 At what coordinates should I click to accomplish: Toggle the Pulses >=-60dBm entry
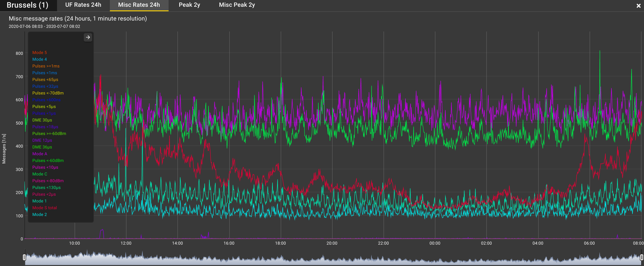pyautogui.click(x=49, y=133)
